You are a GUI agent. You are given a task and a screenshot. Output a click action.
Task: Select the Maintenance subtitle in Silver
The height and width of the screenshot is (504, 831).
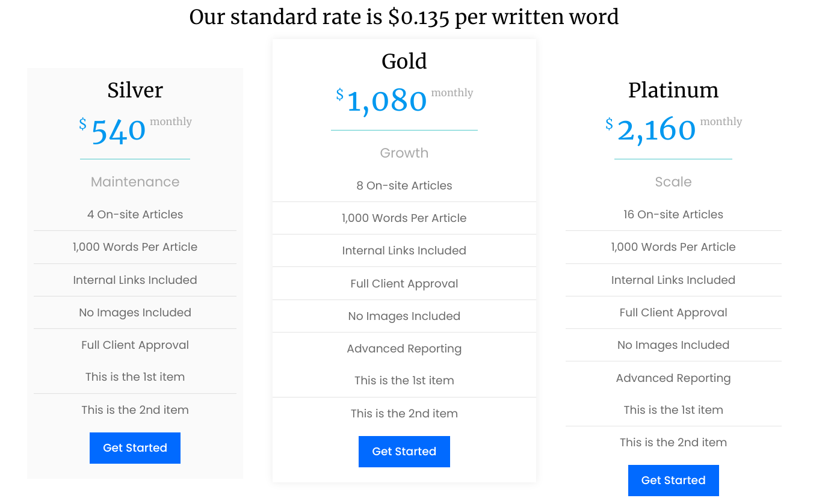[135, 182]
